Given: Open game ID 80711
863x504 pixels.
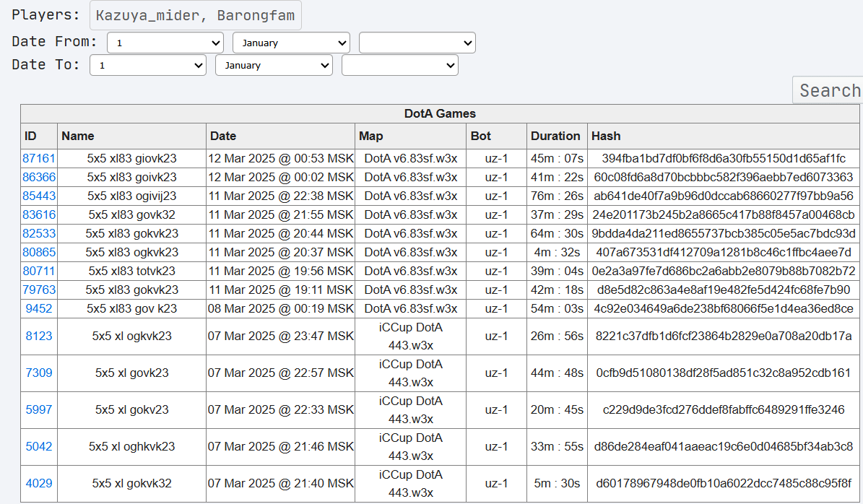Looking at the screenshot, I should click(x=39, y=271).
